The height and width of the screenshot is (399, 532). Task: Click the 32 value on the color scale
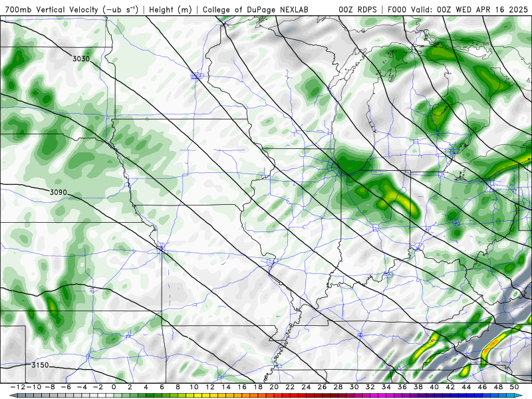click(370, 387)
